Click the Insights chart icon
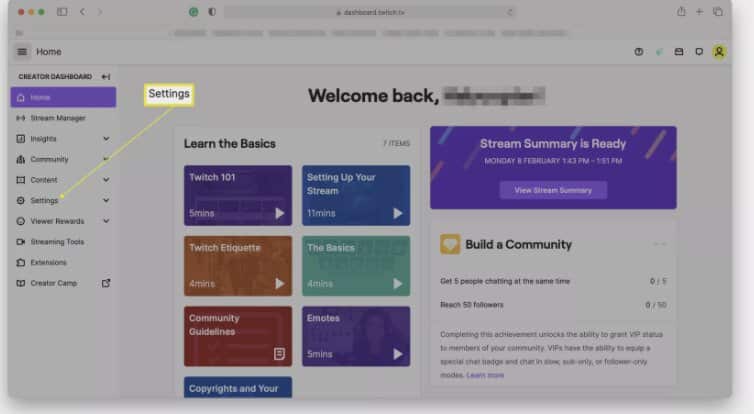The height and width of the screenshot is (414, 754). [21, 138]
